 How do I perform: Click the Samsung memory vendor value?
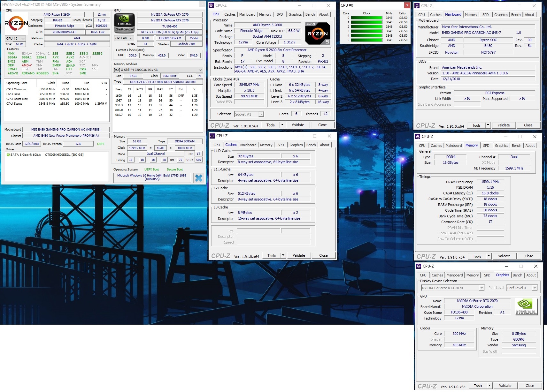tap(519, 345)
